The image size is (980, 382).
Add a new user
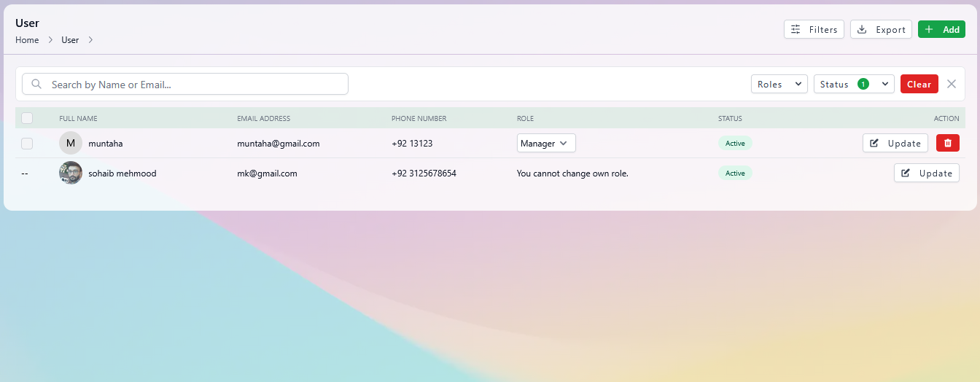pos(941,29)
